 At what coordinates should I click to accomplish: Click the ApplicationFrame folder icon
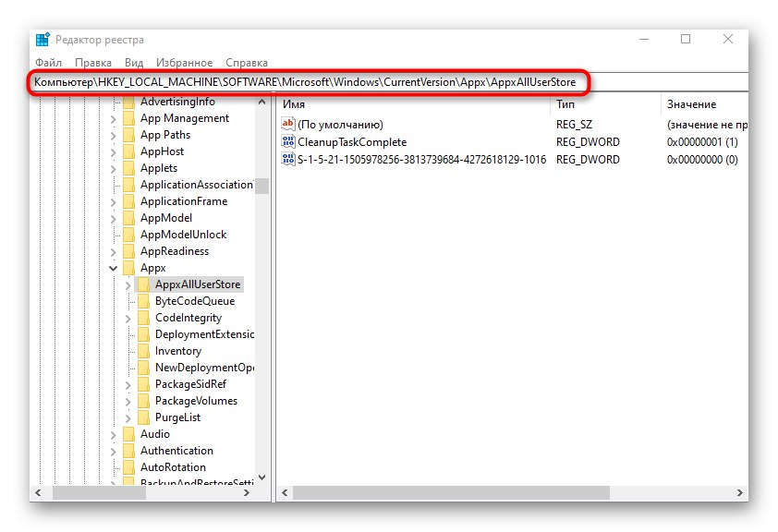coord(129,201)
